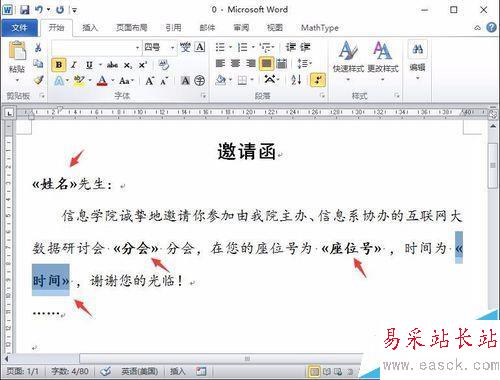Switch to the MathType tab
Image resolution: width=500 pixels, height=380 pixels.
pyautogui.click(x=319, y=28)
